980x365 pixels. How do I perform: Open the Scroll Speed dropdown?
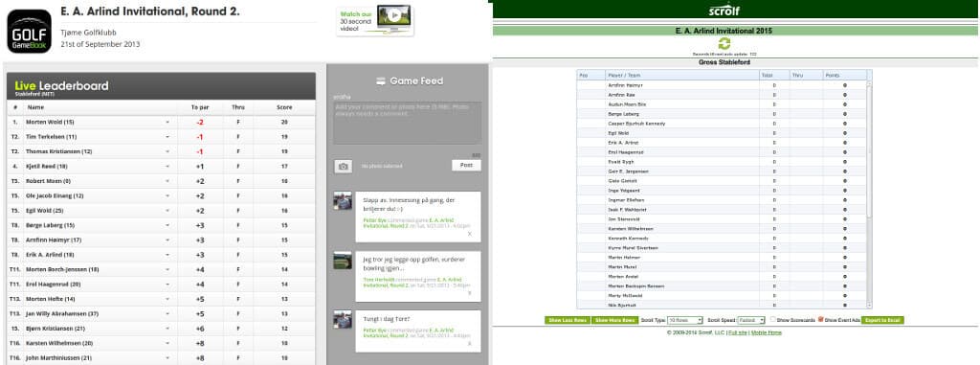(751, 320)
